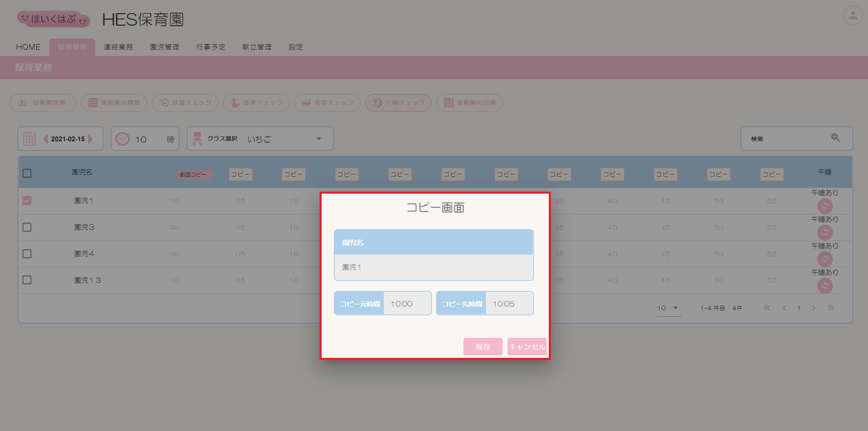
Task: Click コピー button above the 10 column
Action: [x=294, y=174]
